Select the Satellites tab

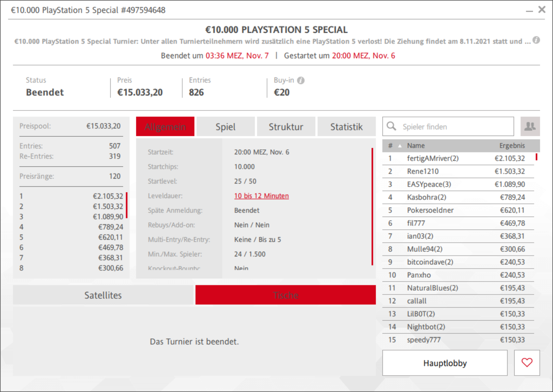click(x=103, y=295)
